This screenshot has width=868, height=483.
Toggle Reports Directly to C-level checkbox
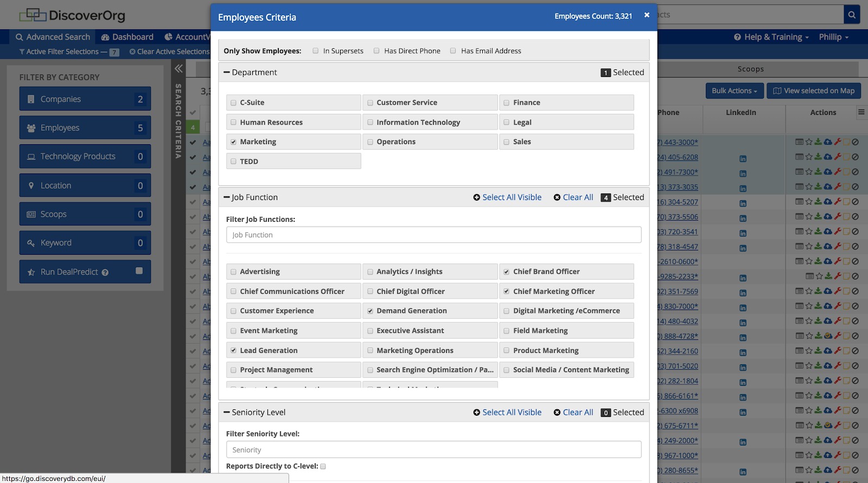(x=323, y=466)
